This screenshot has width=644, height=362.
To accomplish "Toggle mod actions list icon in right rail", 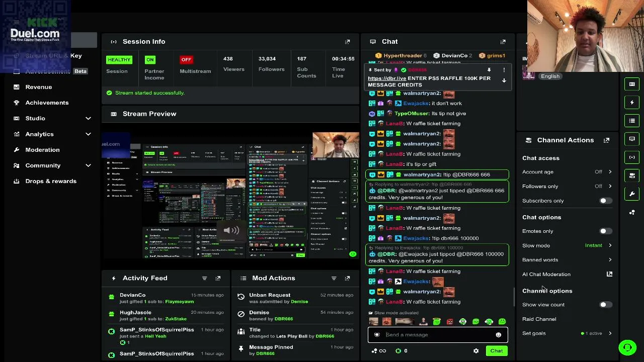I will [632, 121].
